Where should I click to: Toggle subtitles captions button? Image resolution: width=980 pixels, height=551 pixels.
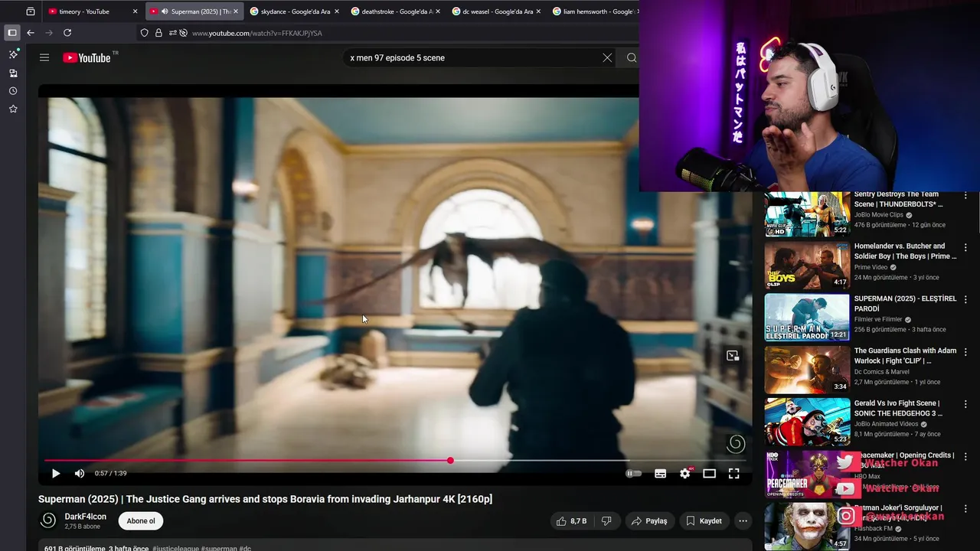(x=660, y=474)
